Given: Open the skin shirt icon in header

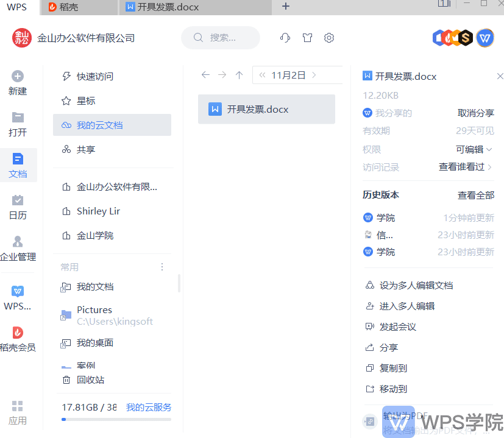Looking at the screenshot, I should pos(307,38).
